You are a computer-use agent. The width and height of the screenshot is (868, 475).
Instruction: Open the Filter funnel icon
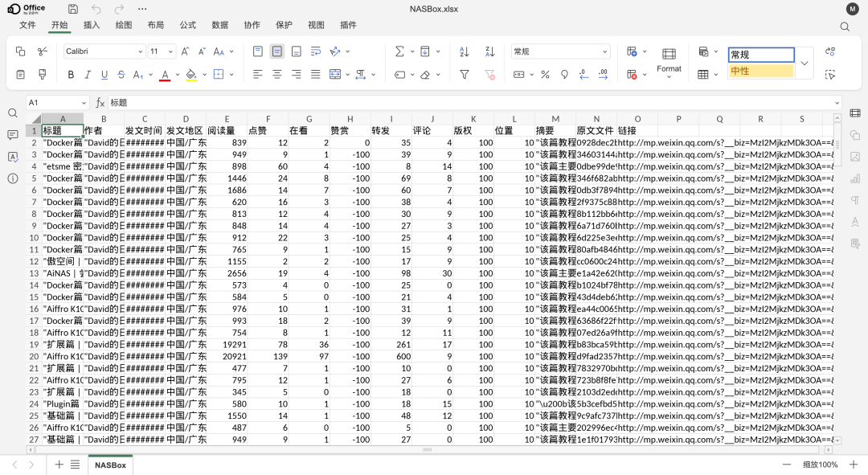(464, 74)
